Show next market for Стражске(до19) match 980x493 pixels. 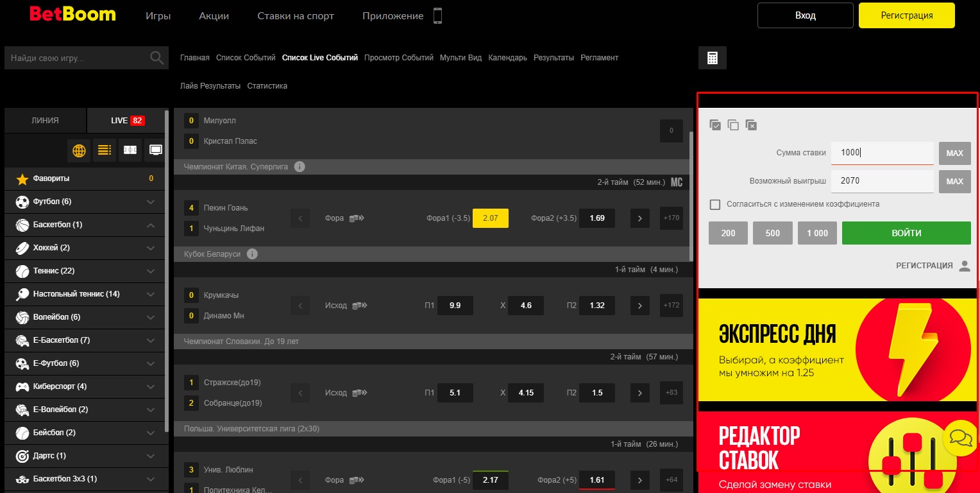coord(639,393)
